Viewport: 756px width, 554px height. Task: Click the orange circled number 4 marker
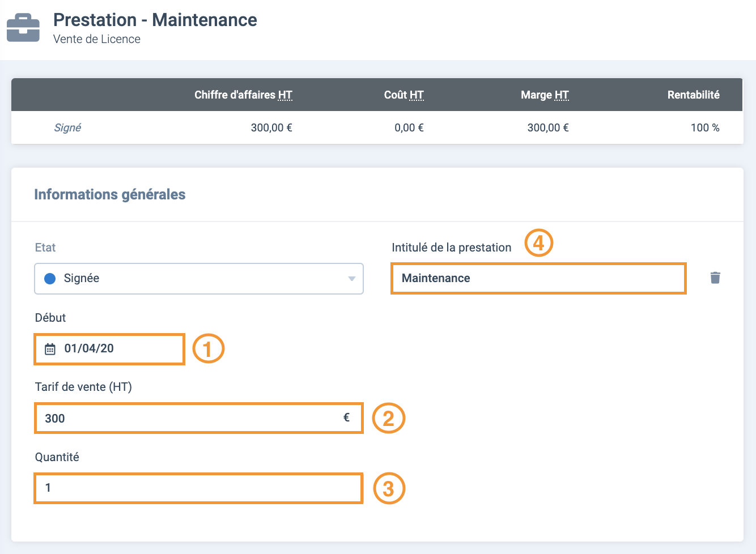tap(538, 243)
